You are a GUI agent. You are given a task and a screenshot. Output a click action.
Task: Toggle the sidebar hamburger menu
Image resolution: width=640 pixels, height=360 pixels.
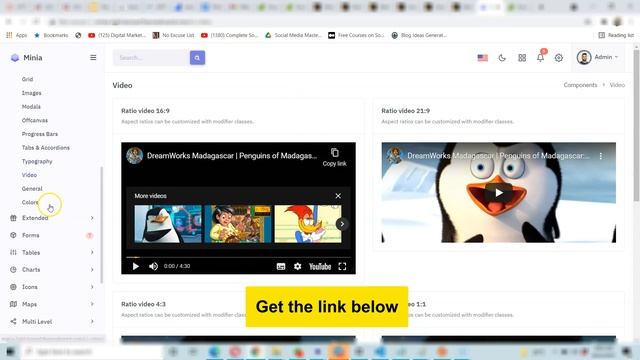pos(93,58)
